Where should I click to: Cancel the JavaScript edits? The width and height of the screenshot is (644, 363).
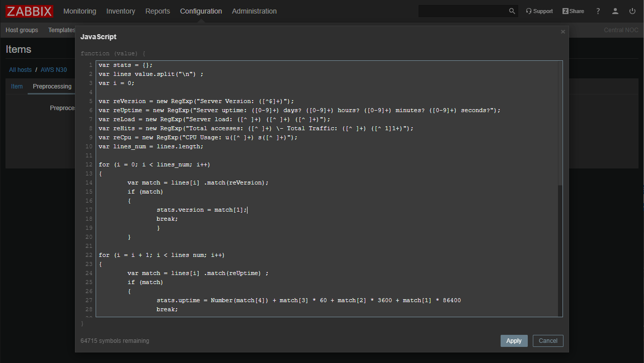548,340
